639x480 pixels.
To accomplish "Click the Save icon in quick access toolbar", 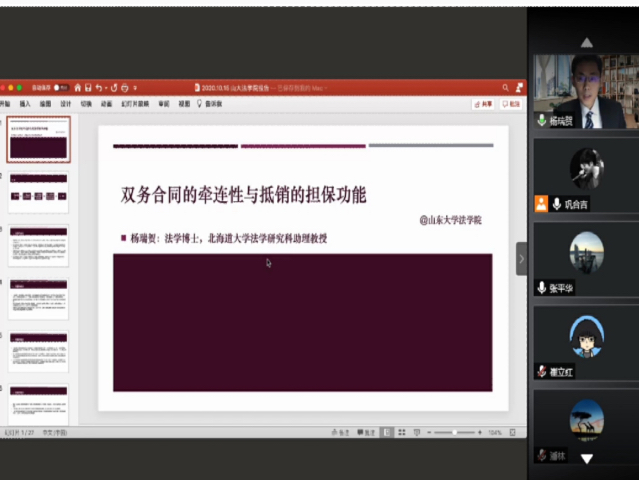I will 89,87.
